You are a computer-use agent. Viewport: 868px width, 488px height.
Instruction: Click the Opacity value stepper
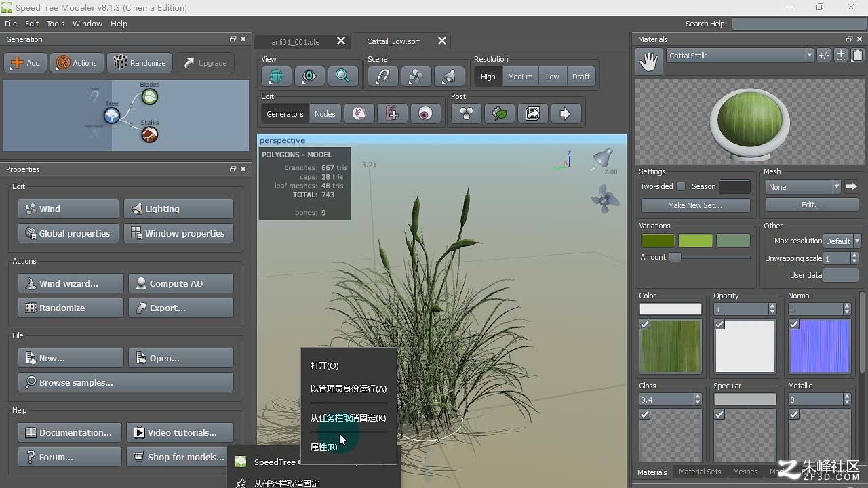(772, 309)
